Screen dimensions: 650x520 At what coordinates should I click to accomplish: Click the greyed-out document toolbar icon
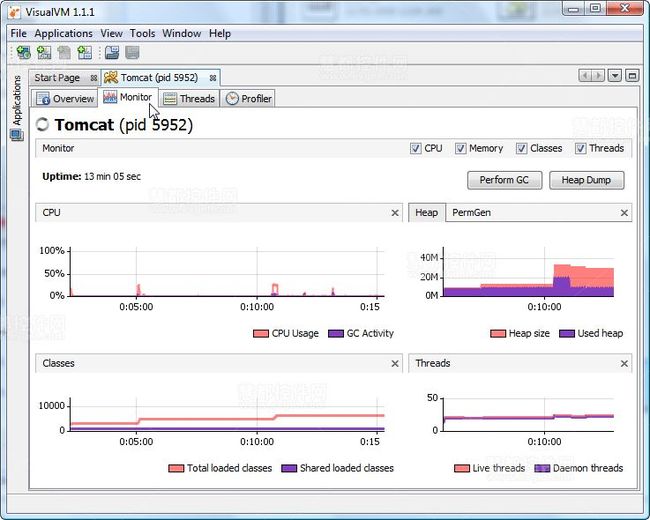point(64,53)
